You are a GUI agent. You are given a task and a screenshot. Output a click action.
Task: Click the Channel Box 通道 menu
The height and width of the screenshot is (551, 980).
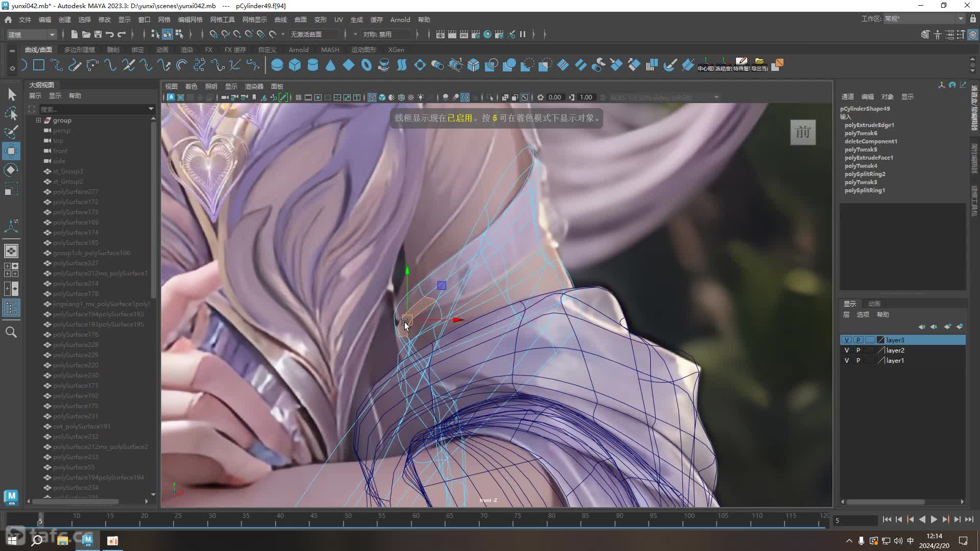pyautogui.click(x=847, y=96)
